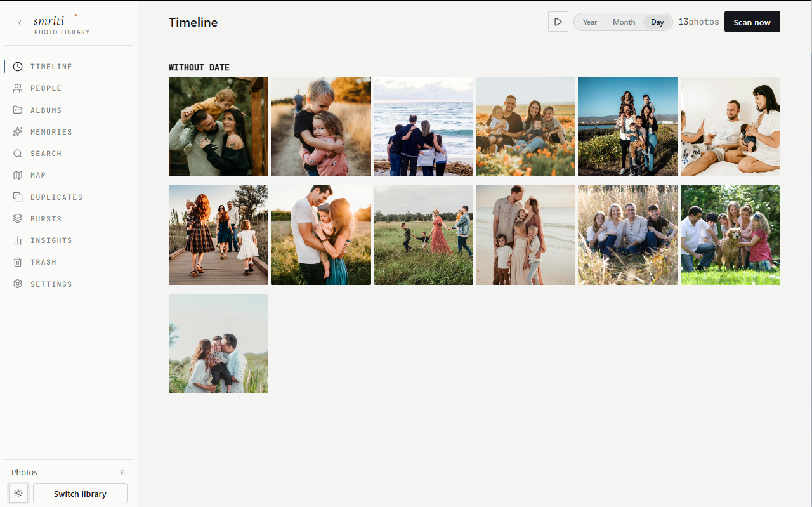
Task: Open the Map view
Action: [38, 175]
